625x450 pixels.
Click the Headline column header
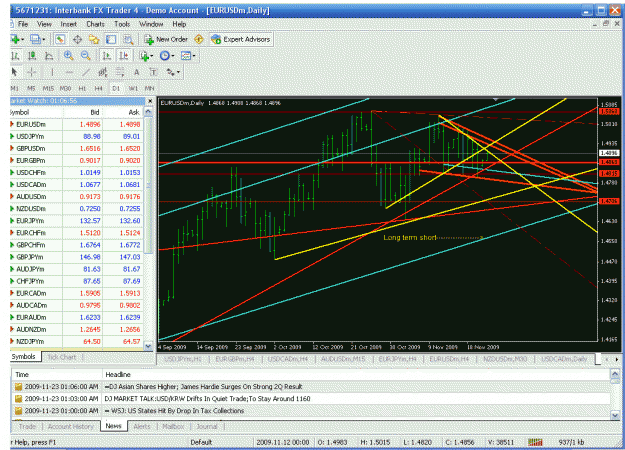pyautogui.click(x=357, y=375)
